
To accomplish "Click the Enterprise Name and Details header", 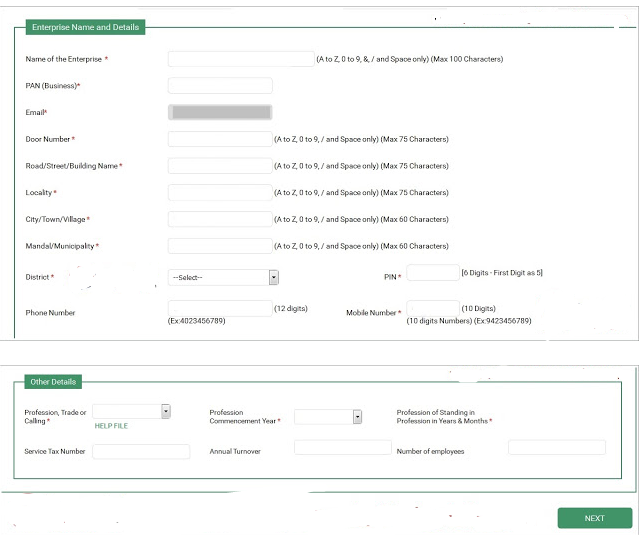I will [85, 27].
